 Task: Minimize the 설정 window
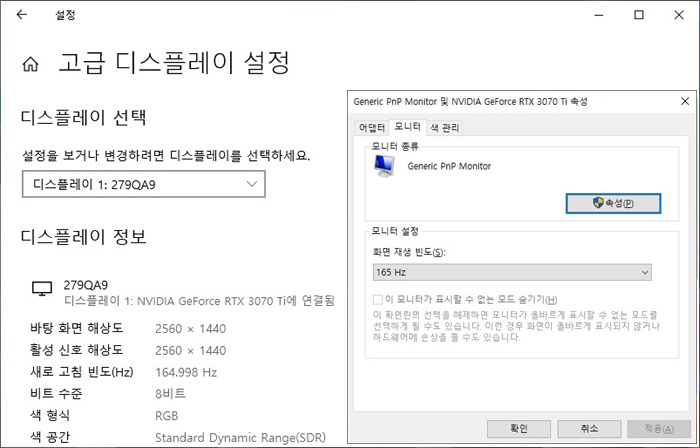[x=594, y=16]
